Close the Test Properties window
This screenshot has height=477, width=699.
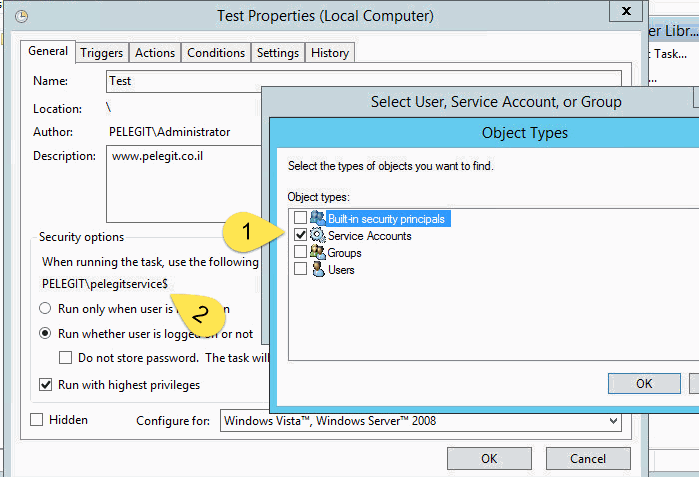click(x=626, y=11)
